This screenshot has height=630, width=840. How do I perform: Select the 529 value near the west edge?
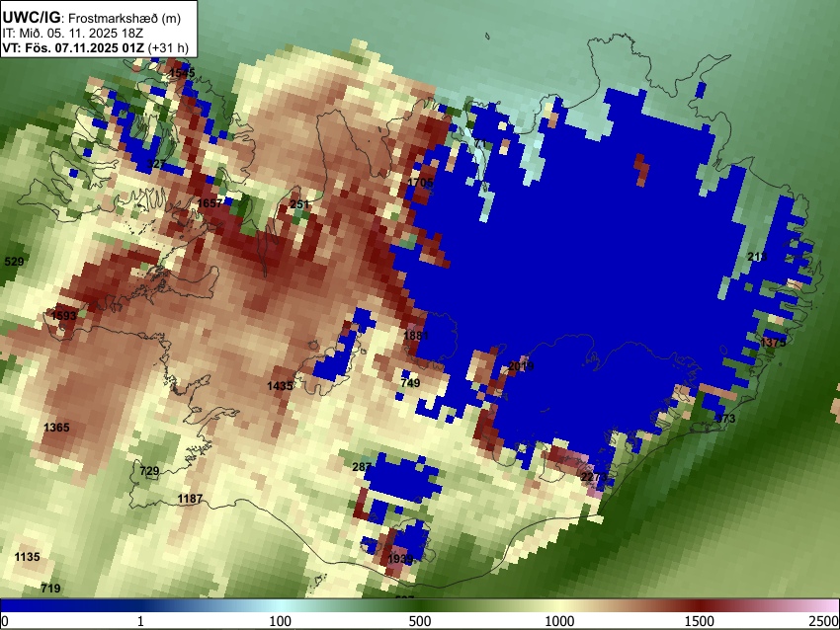coord(14,262)
